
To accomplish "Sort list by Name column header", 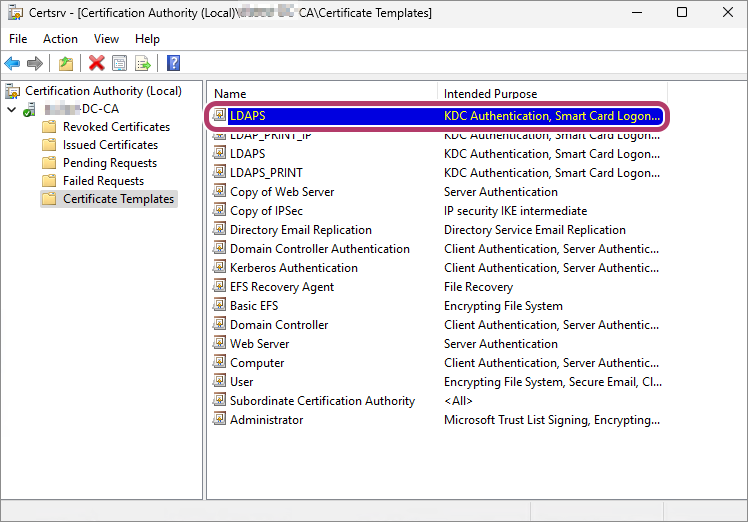I will coord(320,93).
